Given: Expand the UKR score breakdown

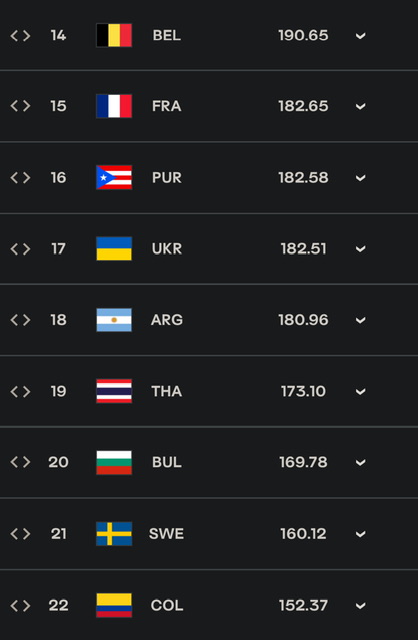Looking at the screenshot, I should pos(360,249).
